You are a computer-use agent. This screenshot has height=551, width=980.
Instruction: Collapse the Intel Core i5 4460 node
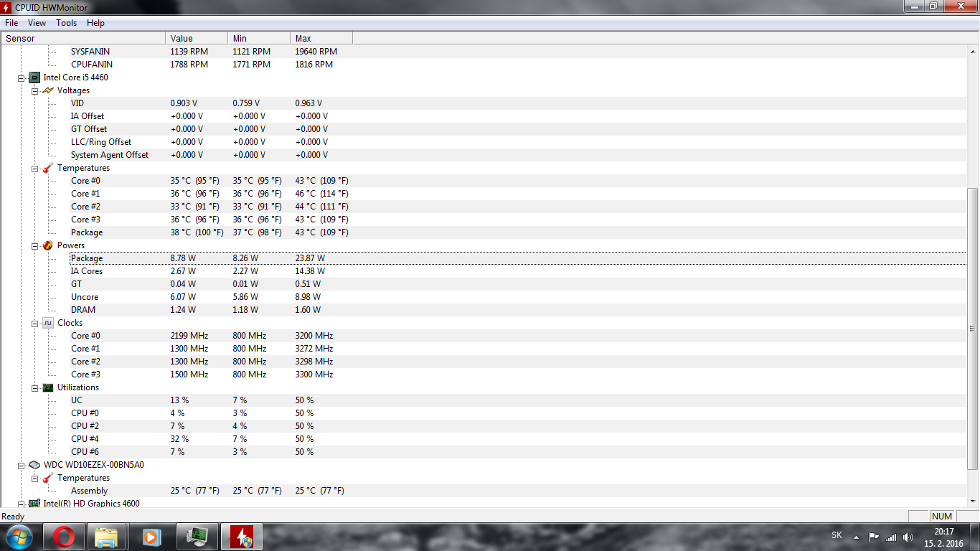click(22, 77)
